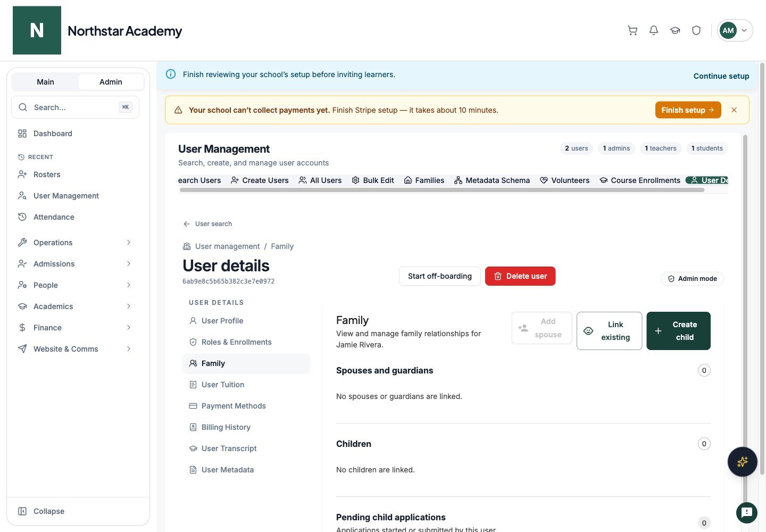The width and height of the screenshot is (766, 532).
Task: Click the Create child button
Action: (678, 331)
